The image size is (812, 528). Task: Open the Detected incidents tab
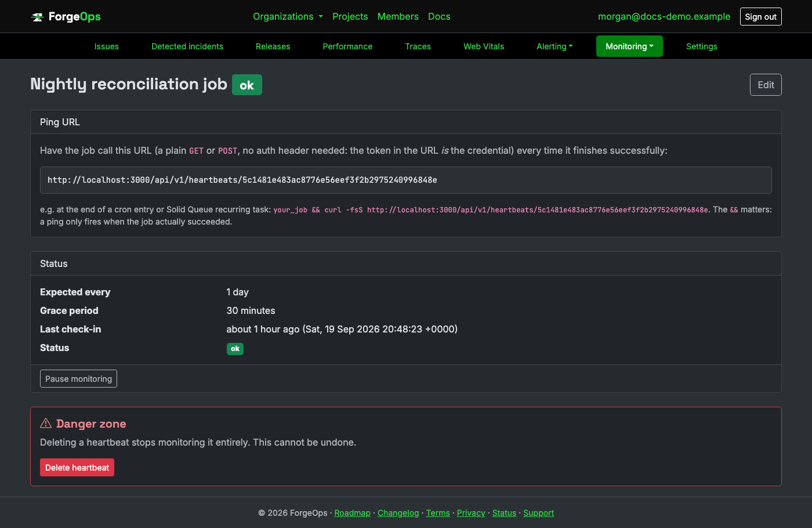point(187,46)
